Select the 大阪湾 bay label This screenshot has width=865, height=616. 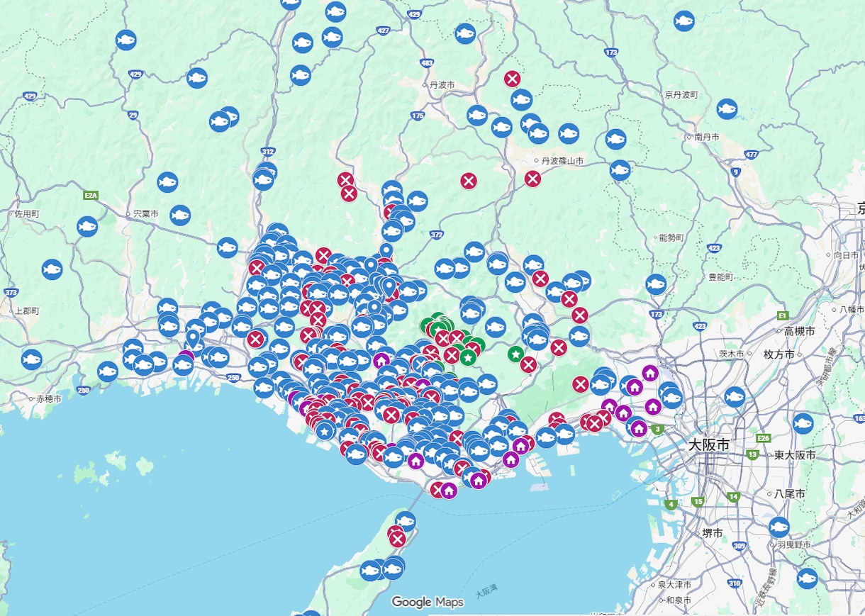(486, 590)
